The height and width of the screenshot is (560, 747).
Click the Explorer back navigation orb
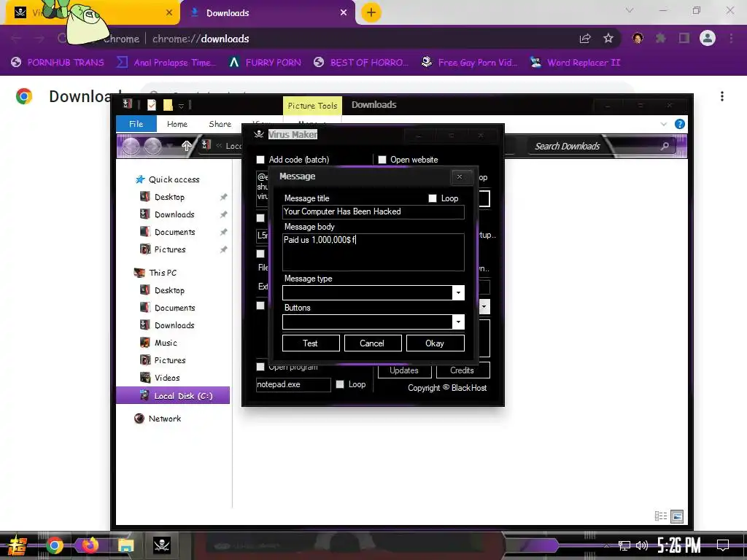tap(131, 146)
